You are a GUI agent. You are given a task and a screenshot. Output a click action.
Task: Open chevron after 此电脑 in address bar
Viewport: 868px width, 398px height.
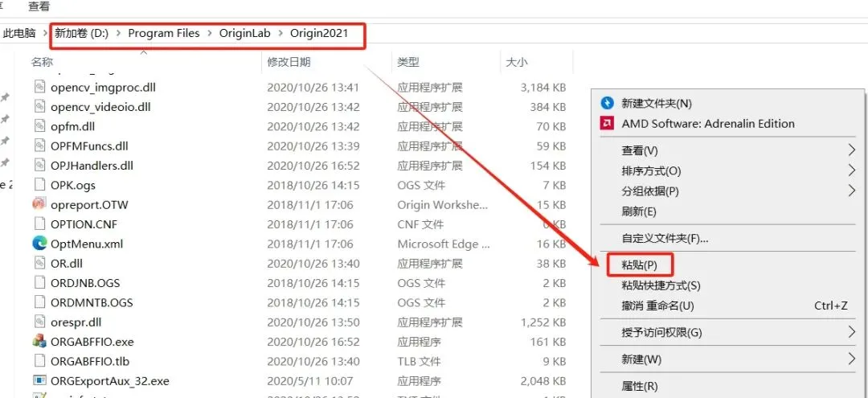click(x=45, y=34)
